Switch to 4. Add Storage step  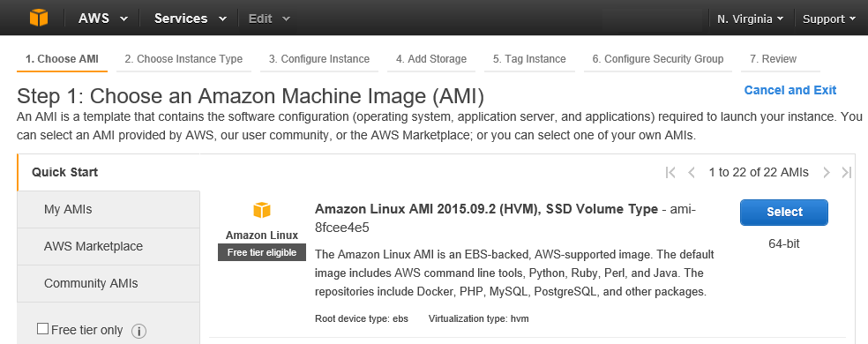pos(431,59)
